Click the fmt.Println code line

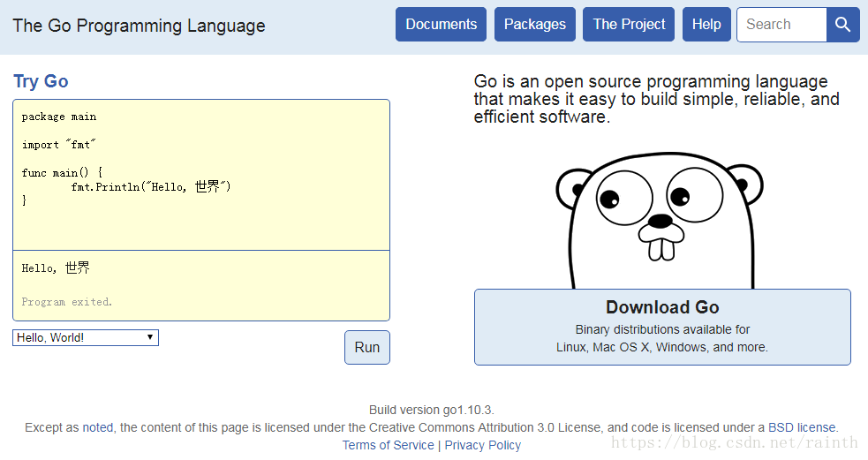click(x=151, y=186)
